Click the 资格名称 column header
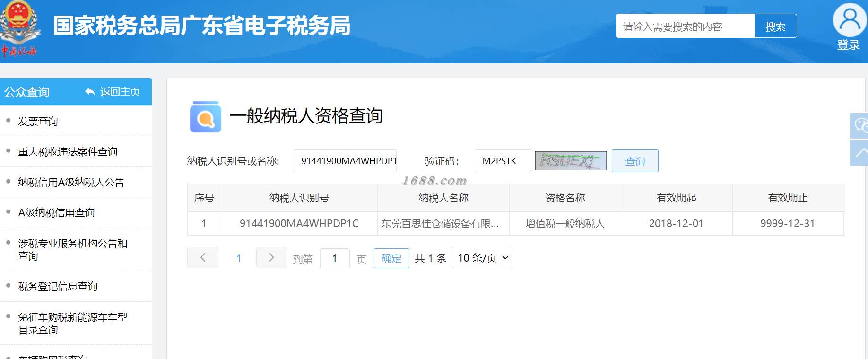The image size is (868, 359). 565,198
